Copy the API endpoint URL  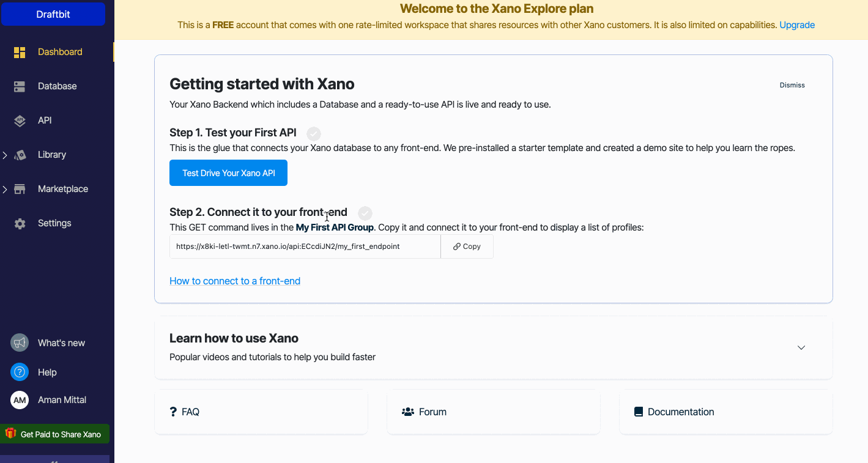pos(467,246)
